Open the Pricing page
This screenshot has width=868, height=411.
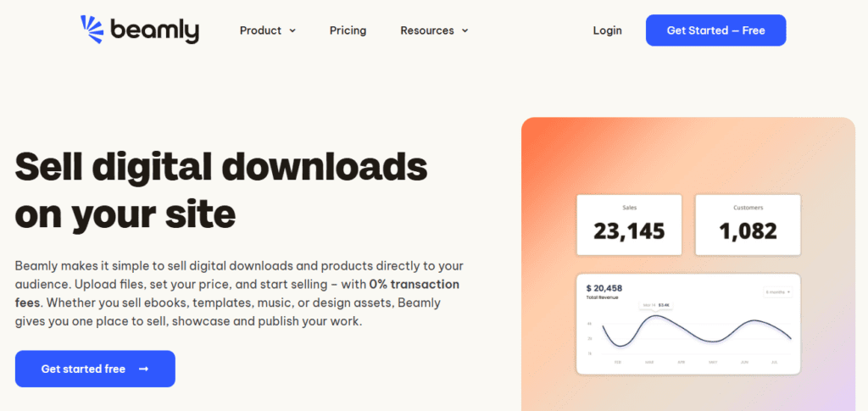348,31
